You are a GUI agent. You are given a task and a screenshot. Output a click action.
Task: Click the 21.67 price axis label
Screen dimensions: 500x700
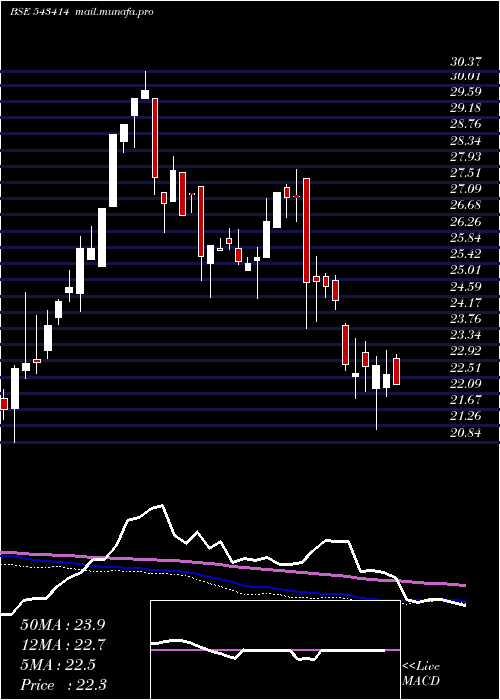tap(465, 399)
